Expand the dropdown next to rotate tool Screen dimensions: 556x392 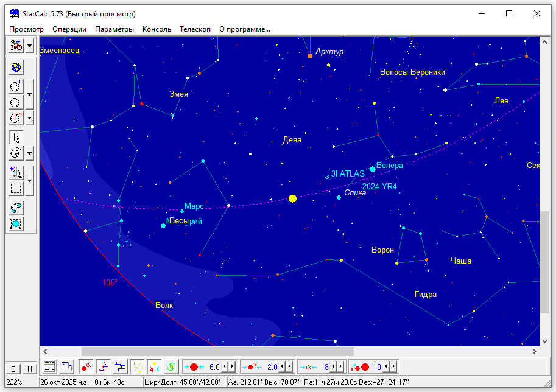click(29, 153)
